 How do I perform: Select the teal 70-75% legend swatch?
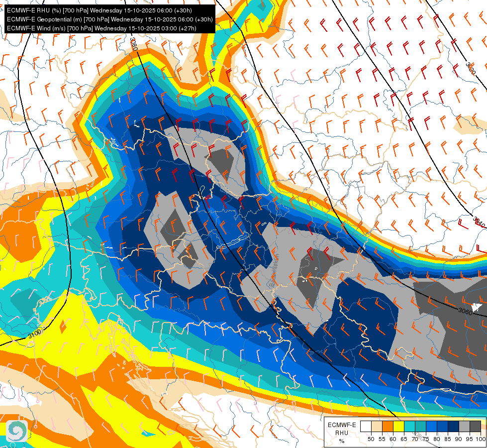[x=420, y=426]
